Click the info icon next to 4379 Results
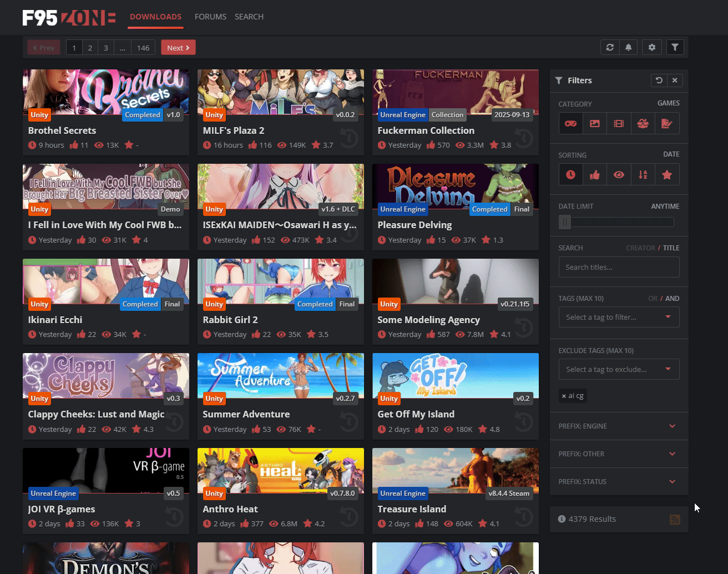Image resolution: width=728 pixels, height=574 pixels. point(562,519)
